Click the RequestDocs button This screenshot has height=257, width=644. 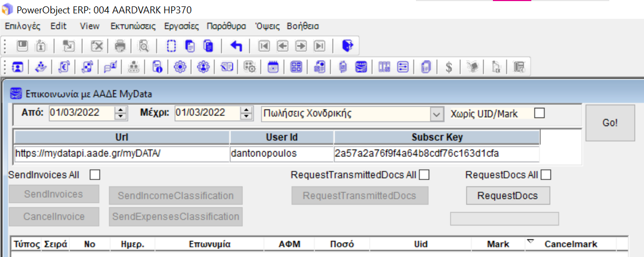coord(507,196)
